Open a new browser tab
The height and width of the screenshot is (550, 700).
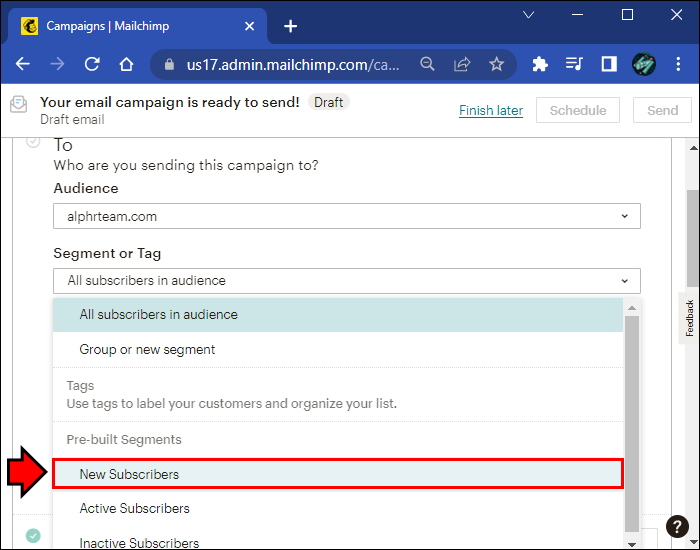pos(290,26)
